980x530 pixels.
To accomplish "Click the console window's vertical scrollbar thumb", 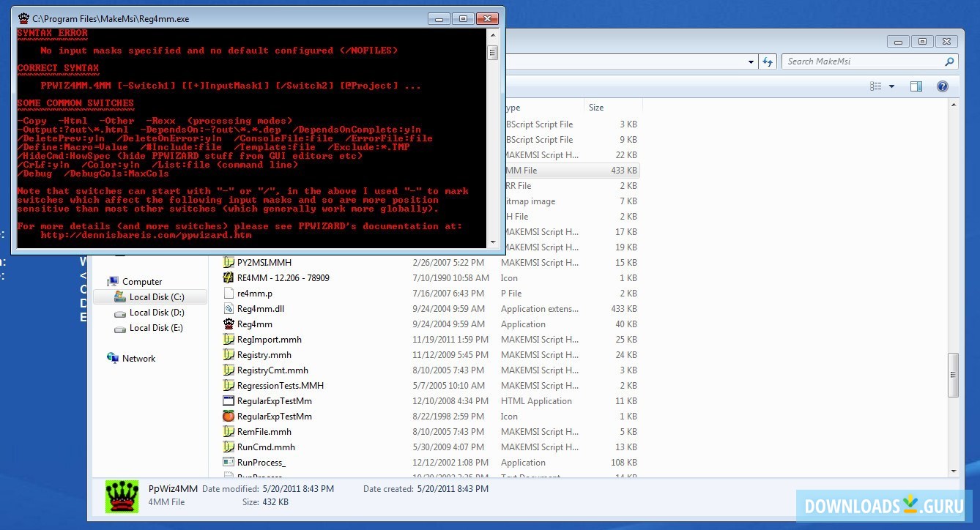I will (x=493, y=53).
